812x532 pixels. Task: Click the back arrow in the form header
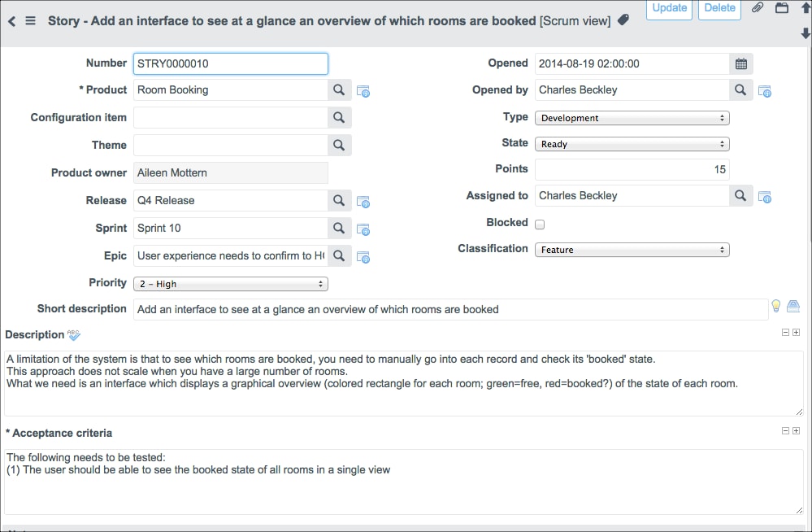pyautogui.click(x=11, y=21)
